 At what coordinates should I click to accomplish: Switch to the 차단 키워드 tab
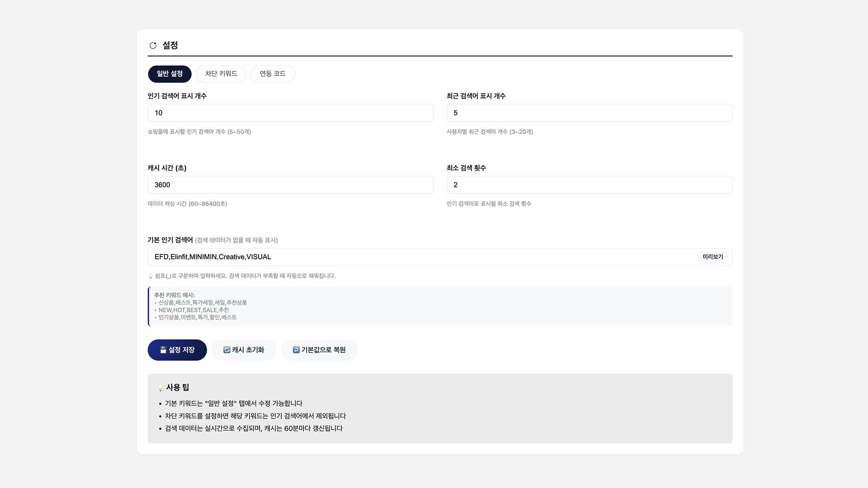(221, 74)
